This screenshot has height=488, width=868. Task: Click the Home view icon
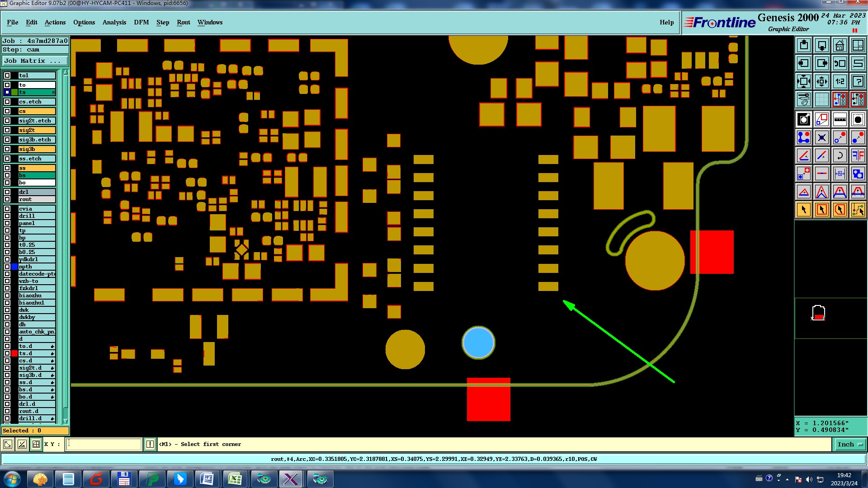[840, 45]
